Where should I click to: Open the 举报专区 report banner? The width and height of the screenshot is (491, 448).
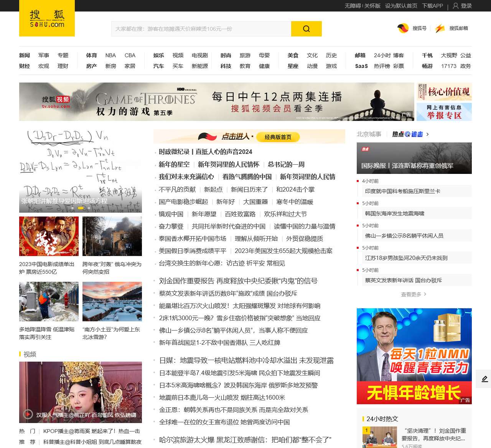(444, 112)
